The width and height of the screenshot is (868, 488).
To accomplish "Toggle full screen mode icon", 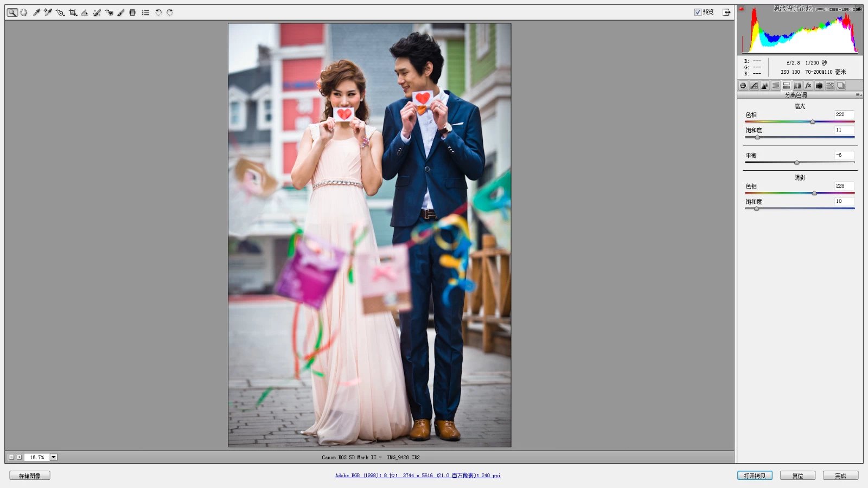I will click(x=726, y=12).
